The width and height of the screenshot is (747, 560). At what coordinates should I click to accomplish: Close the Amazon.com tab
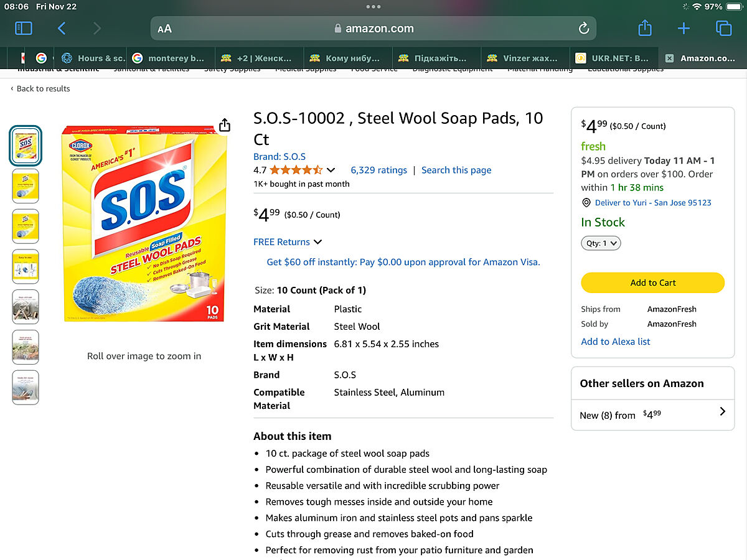click(669, 58)
